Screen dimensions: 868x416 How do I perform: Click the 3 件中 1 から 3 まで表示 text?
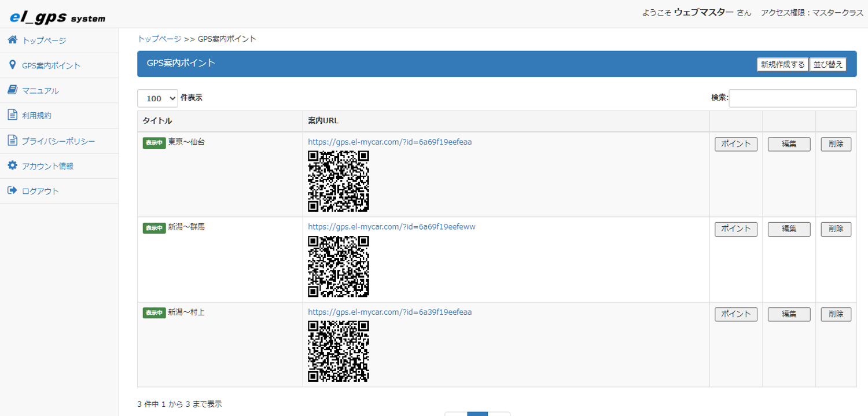pos(179,404)
